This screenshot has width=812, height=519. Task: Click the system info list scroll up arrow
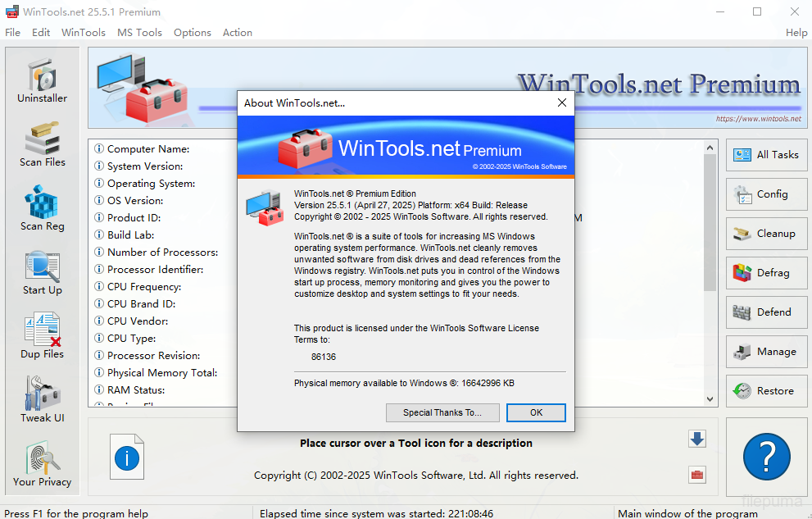(710, 148)
